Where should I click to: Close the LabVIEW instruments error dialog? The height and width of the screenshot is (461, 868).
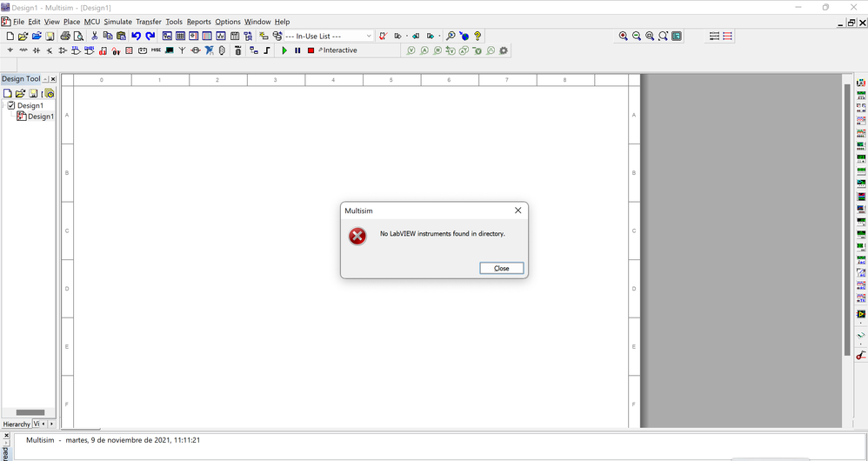501,268
